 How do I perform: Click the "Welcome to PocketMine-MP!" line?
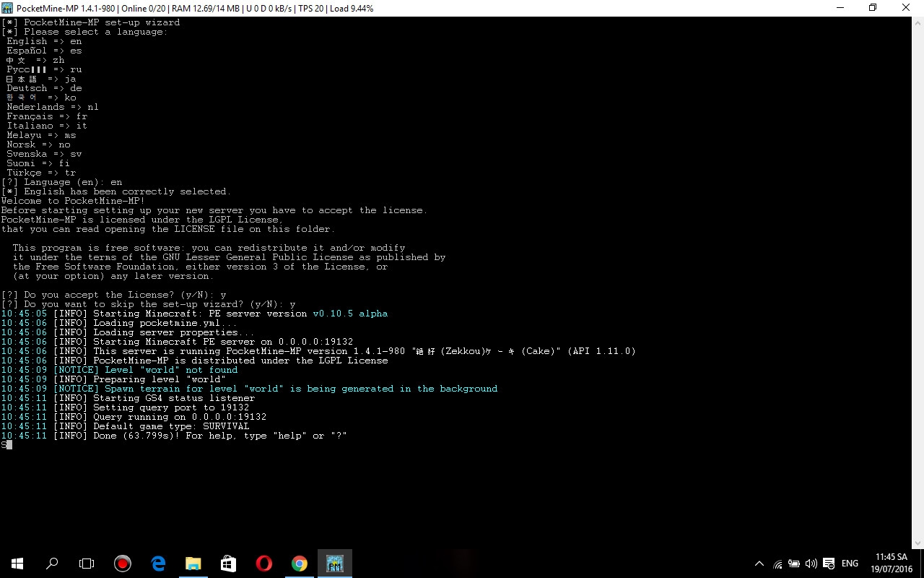pyautogui.click(x=73, y=201)
